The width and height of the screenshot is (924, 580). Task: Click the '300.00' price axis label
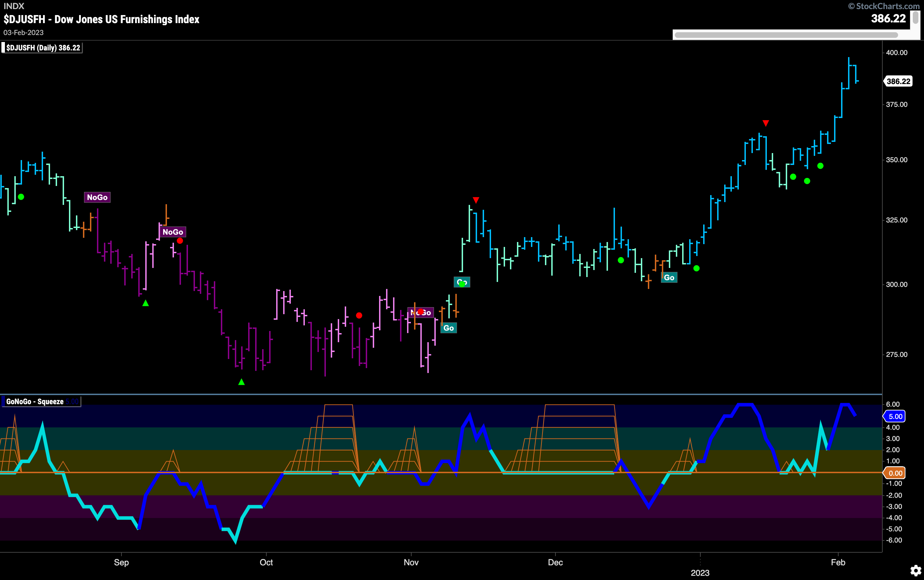[897, 284]
